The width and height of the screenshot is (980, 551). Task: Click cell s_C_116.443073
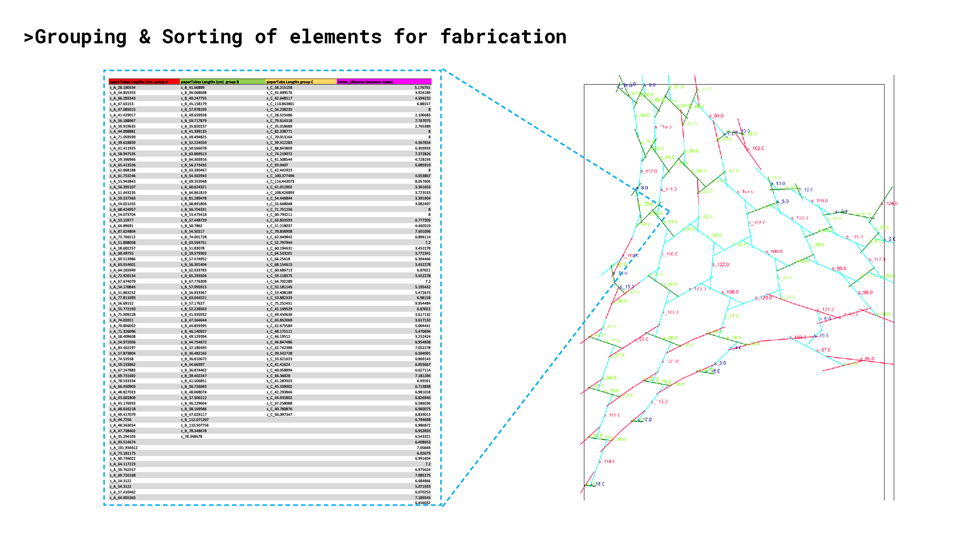pos(280,182)
